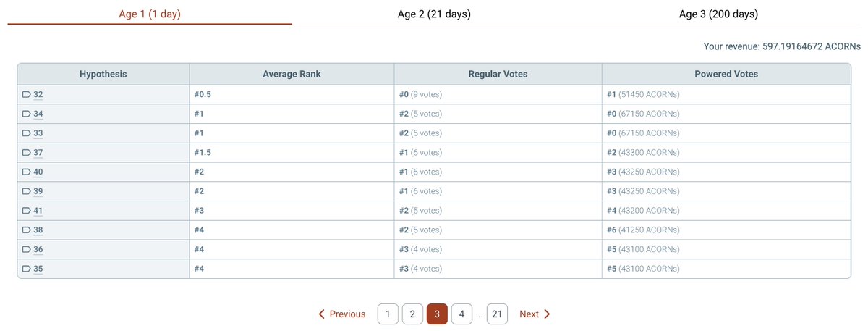The image size is (868, 331).
Task: Switch to the Age 1 (1 day) tab
Action: pos(150,14)
